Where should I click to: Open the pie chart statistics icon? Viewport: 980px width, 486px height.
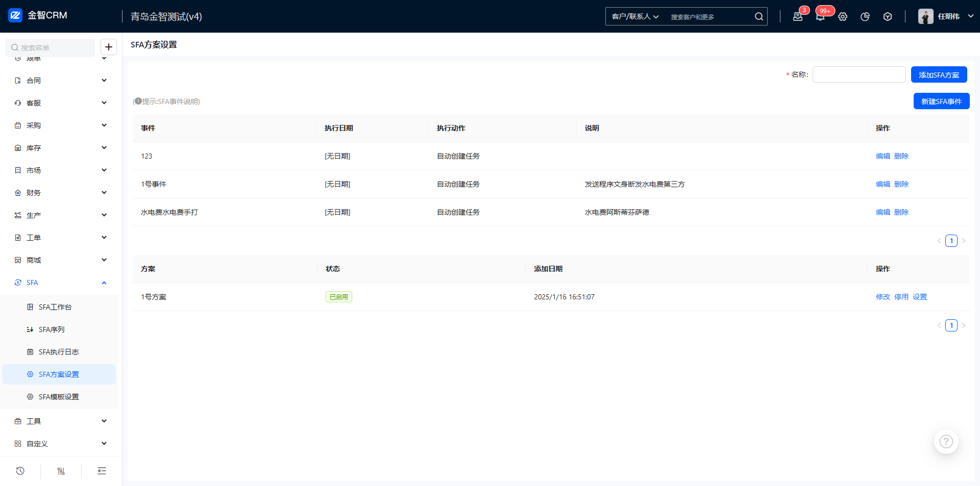(x=865, y=16)
